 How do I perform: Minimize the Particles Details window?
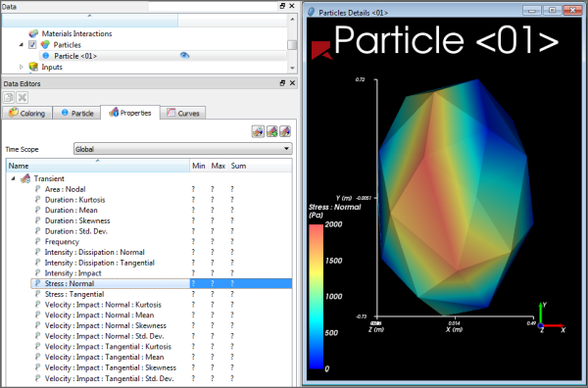point(532,11)
